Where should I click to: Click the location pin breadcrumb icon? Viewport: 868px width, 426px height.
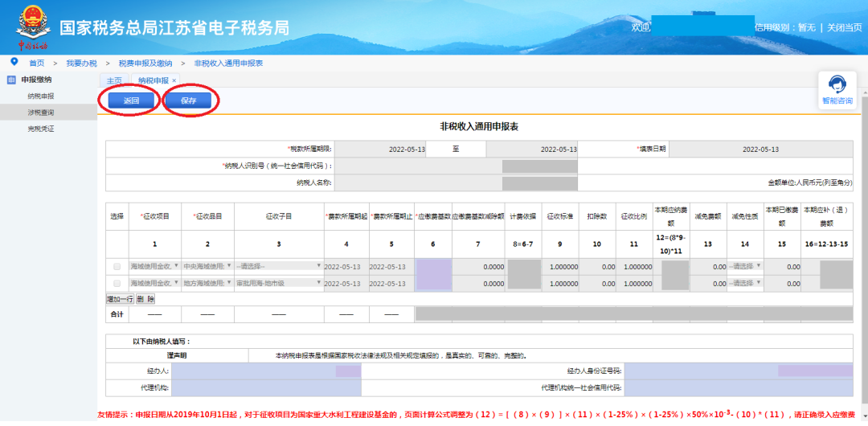(x=14, y=62)
